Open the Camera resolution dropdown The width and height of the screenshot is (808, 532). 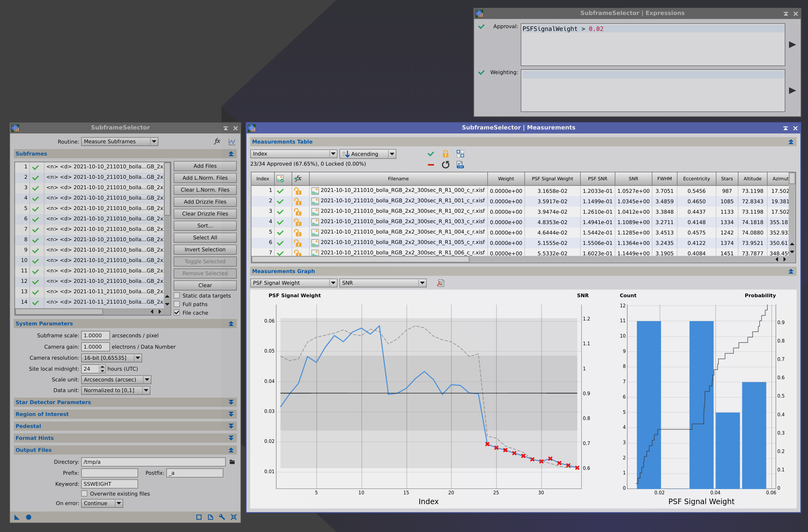point(112,358)
